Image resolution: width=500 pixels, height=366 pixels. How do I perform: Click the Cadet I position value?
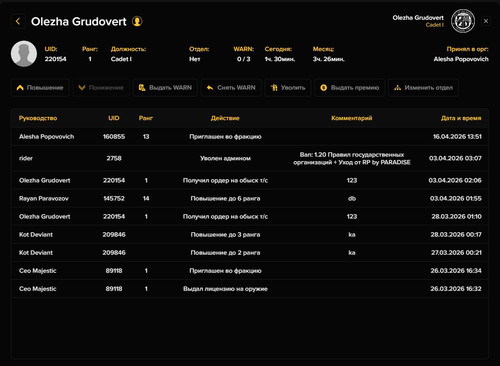[121, 59]
